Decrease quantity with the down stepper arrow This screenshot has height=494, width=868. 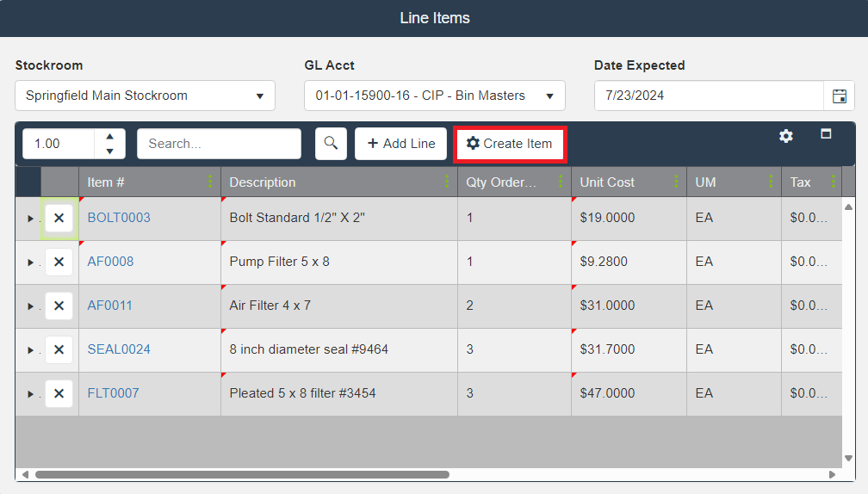click(109, 151)
